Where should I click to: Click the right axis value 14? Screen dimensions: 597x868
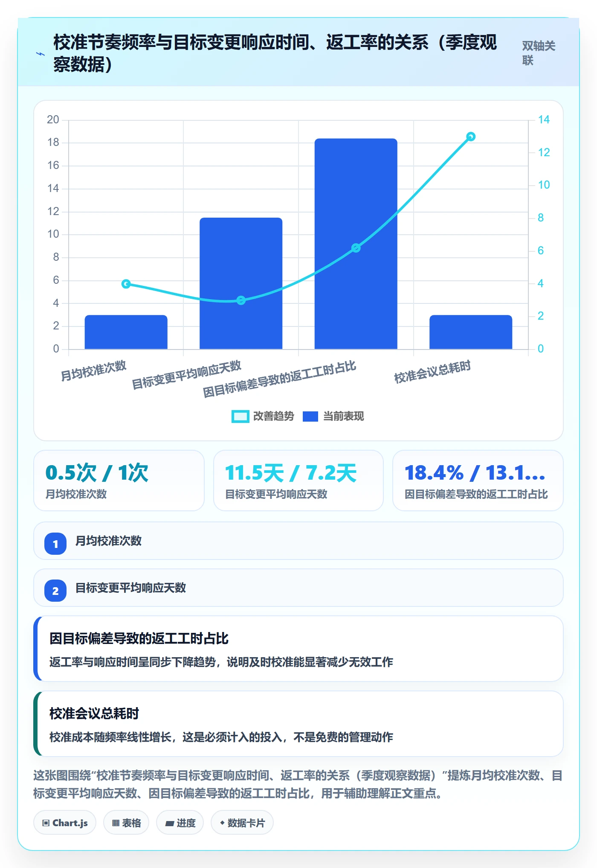tap(544, 119)
